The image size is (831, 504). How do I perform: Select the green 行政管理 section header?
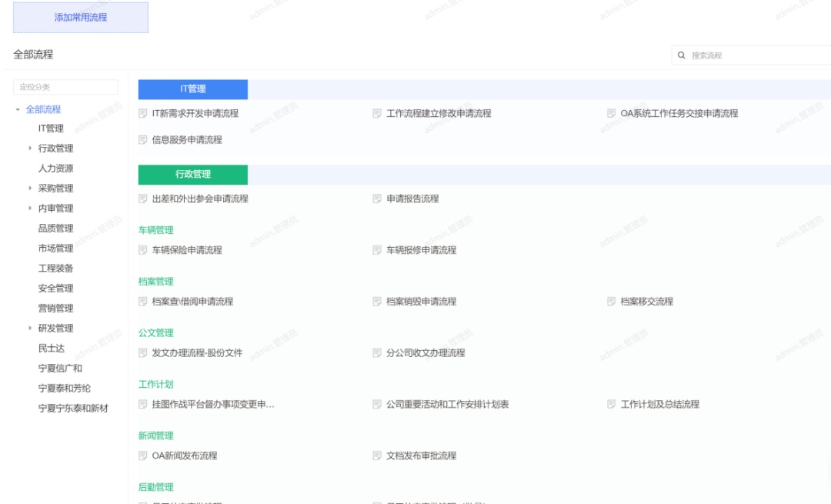[193, 175]
